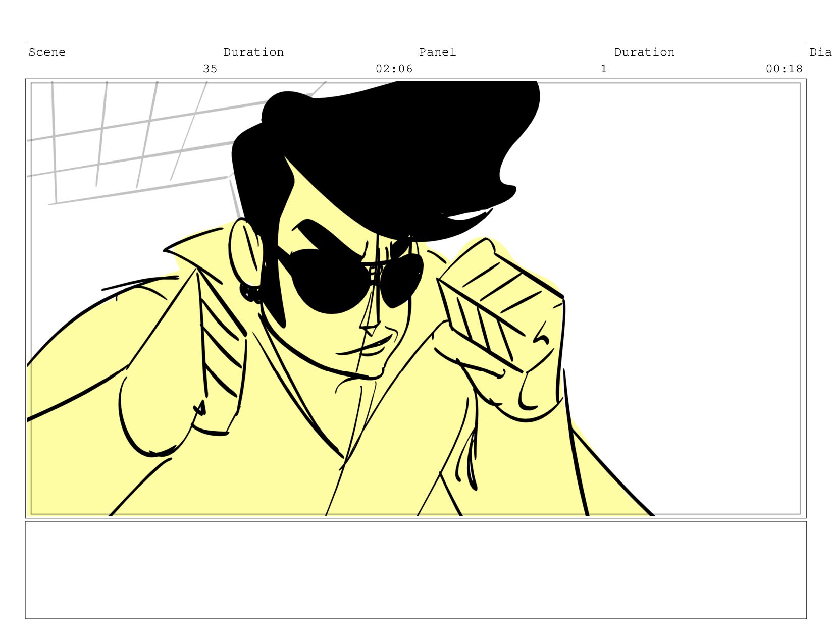Screen dimensions: 832x644
Task: Click the empty dialogue notes box
Action: click(x=415, y=570)
